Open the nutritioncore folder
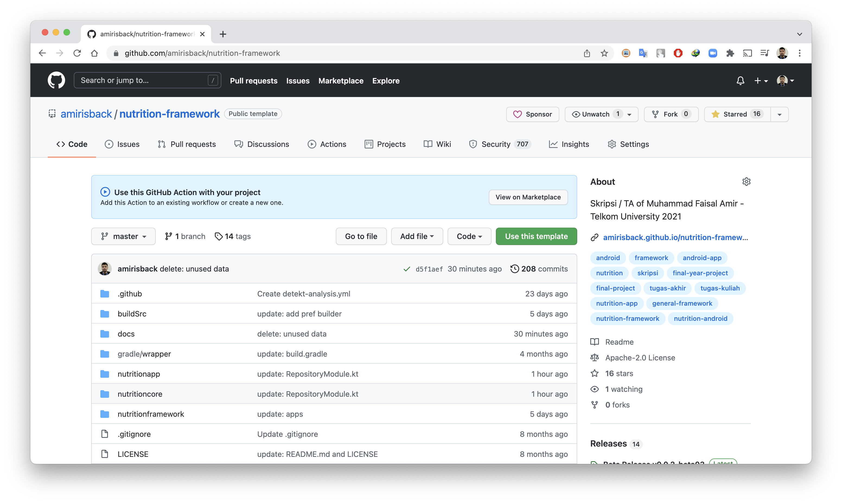 pyautogui.click(x=140, y=394)
